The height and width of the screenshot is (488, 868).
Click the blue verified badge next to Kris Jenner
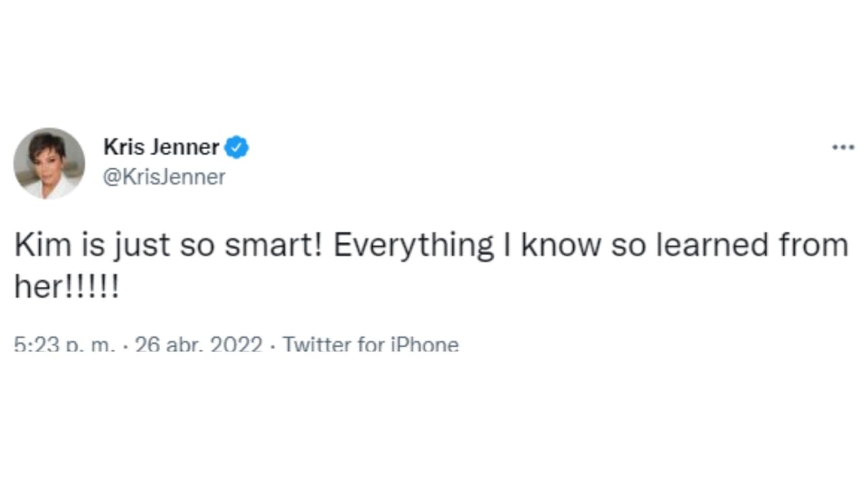click(236, 147)
